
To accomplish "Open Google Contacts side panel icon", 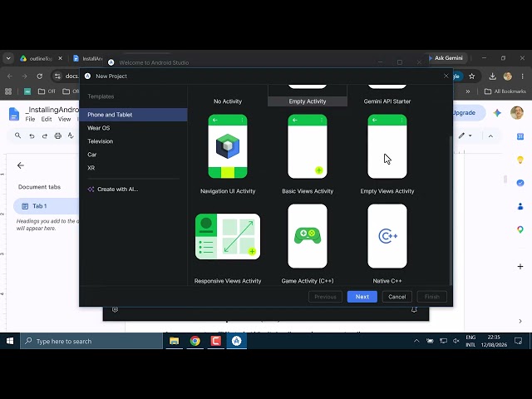I will point(520,206).
